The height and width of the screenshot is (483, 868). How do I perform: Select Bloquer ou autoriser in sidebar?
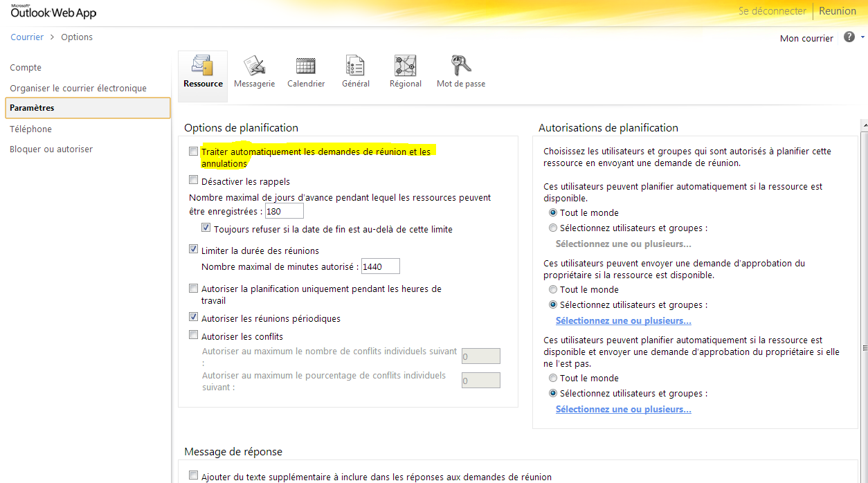coord(51,149)
